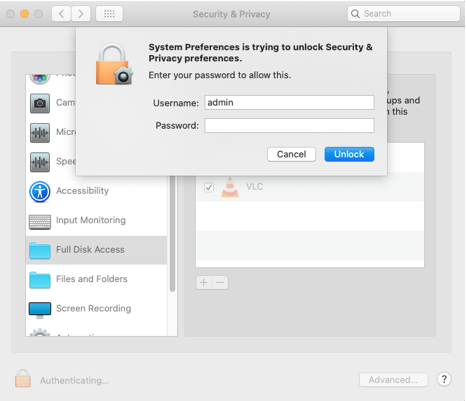466x401 pixels.
Task: Click the Cancel button
Action: pos(291,154)
